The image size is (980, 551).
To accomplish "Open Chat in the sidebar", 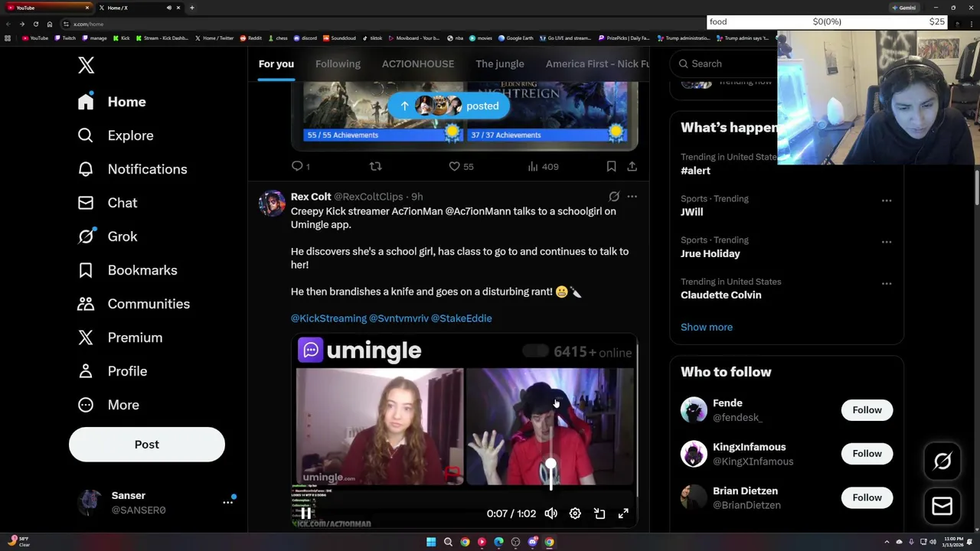I will pyautogui.click(x=107, y=203).
